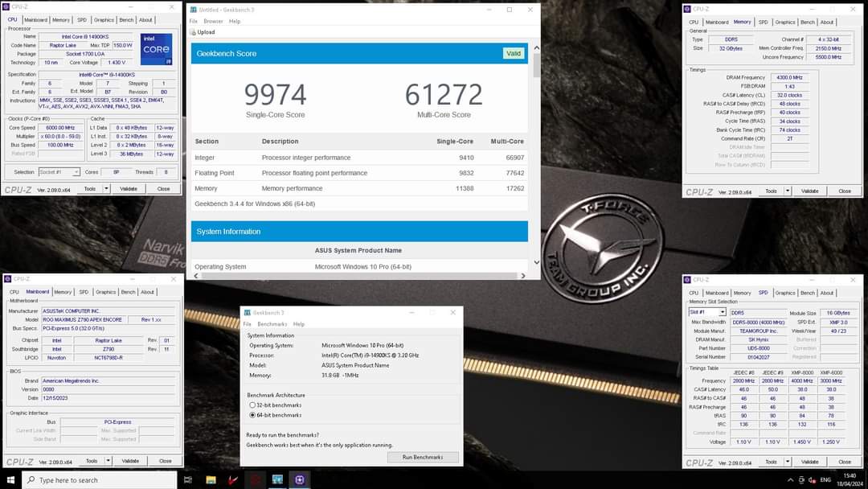This screenshot has width=868, height=489.
Task: Open the network tray icon
Action: pos(801,480)
